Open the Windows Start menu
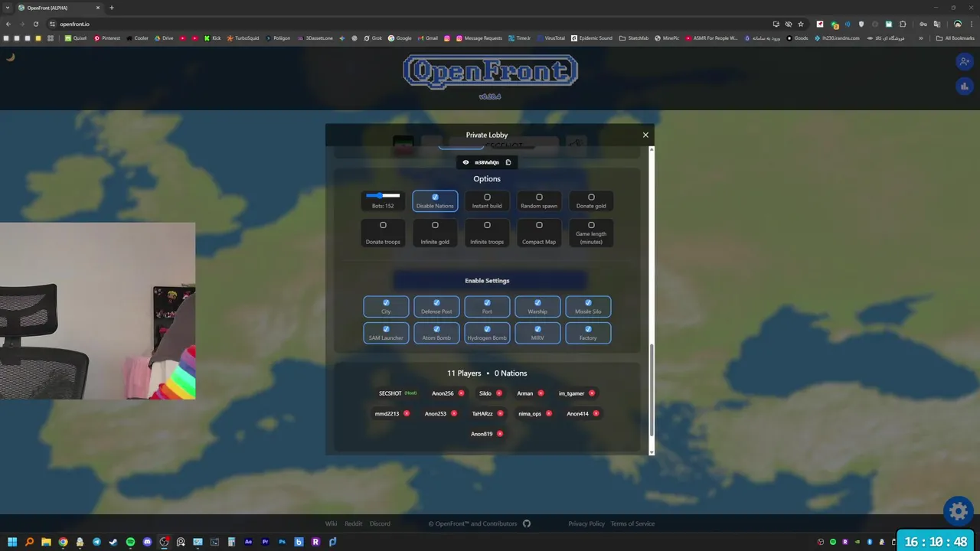Image resolution: width=980 pixels, height=551 pixels. [12, 542]
